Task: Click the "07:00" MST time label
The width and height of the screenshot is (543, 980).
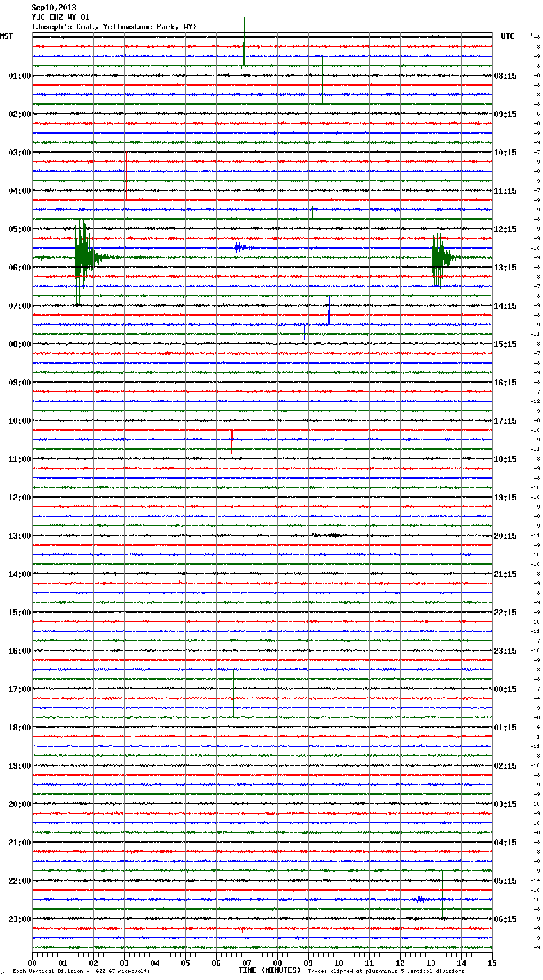Action: pyautogui.click(x=20, y=306)
